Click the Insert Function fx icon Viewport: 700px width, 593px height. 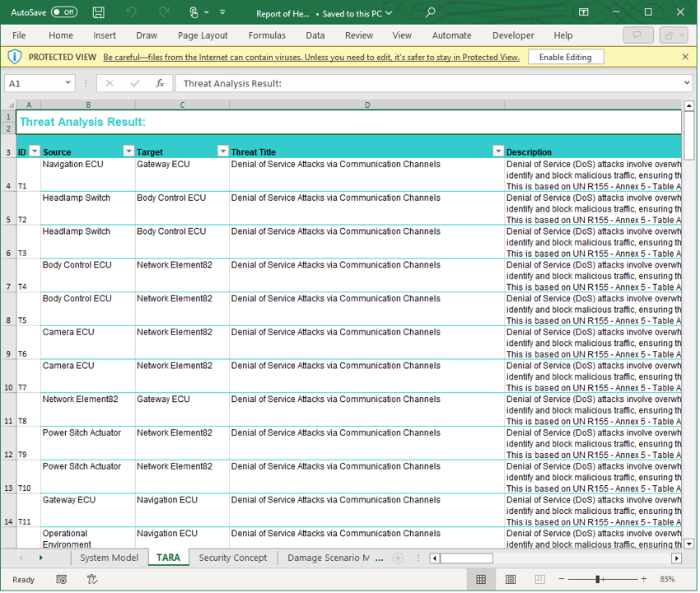(160, 83)
